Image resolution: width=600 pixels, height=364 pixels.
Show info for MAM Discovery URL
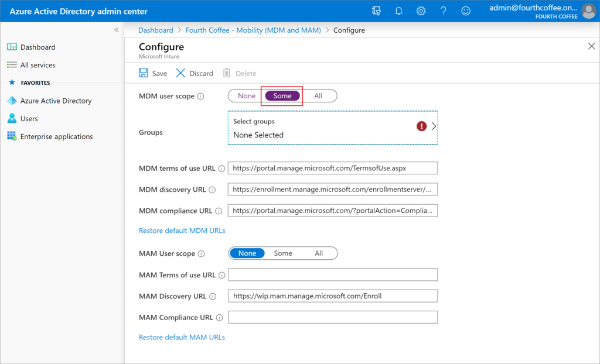coord(213,296)
